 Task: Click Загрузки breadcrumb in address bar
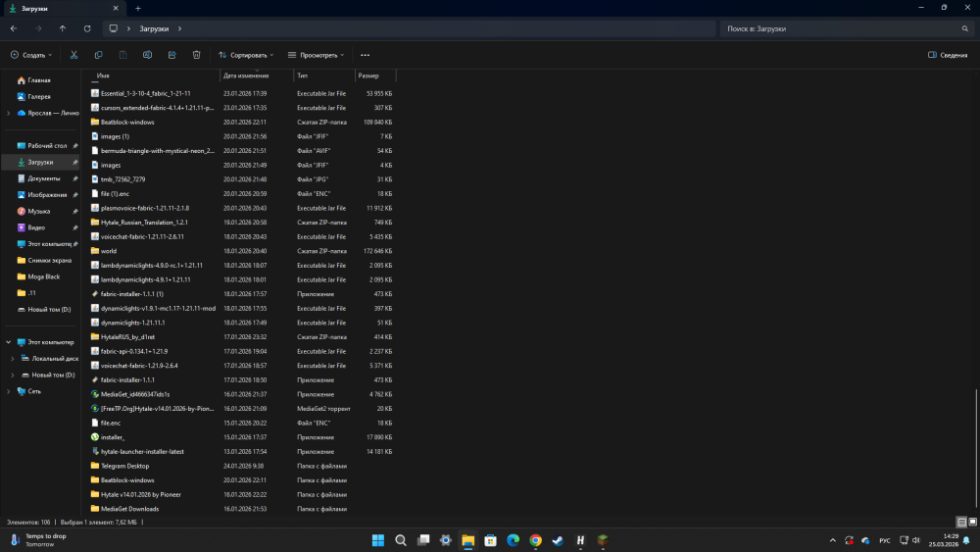(154, 28)
